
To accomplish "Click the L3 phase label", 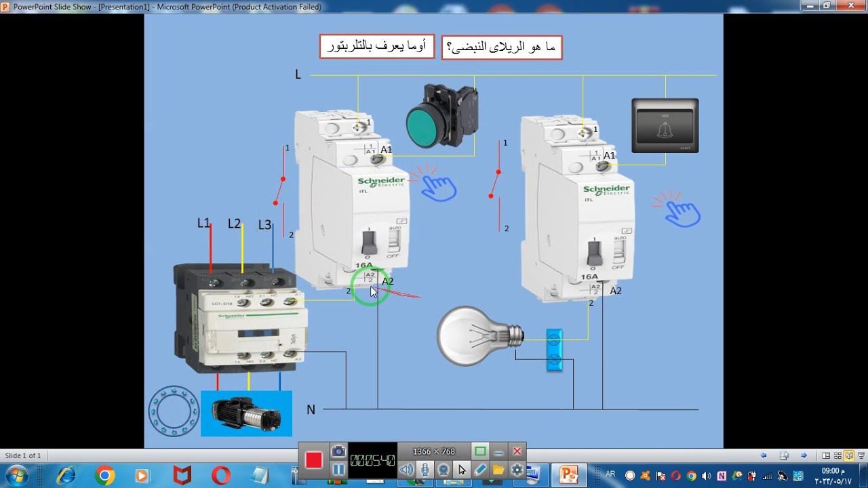I will coord(264,225).
